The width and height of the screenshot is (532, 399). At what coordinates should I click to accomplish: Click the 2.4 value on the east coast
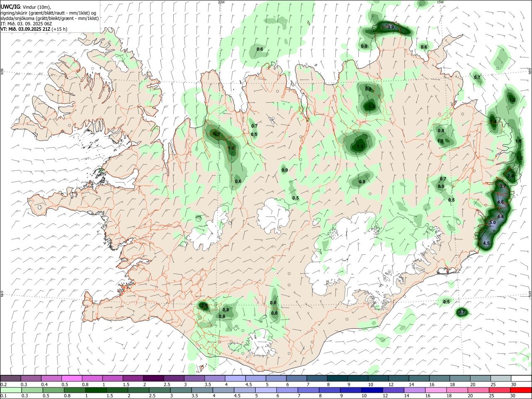(x=511, y=176)
